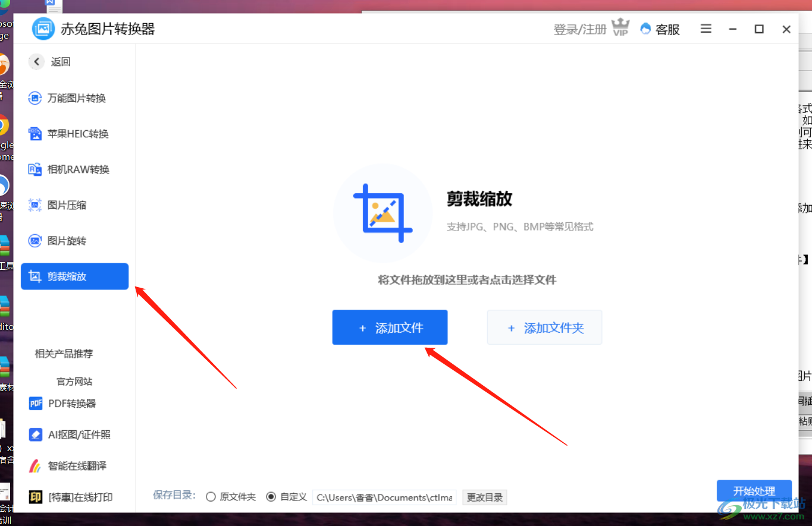Viewport: 812px width, 526px height.
Task: Click the 登录/注册 link
Action: pyautogui.click(x=580, y=29)
